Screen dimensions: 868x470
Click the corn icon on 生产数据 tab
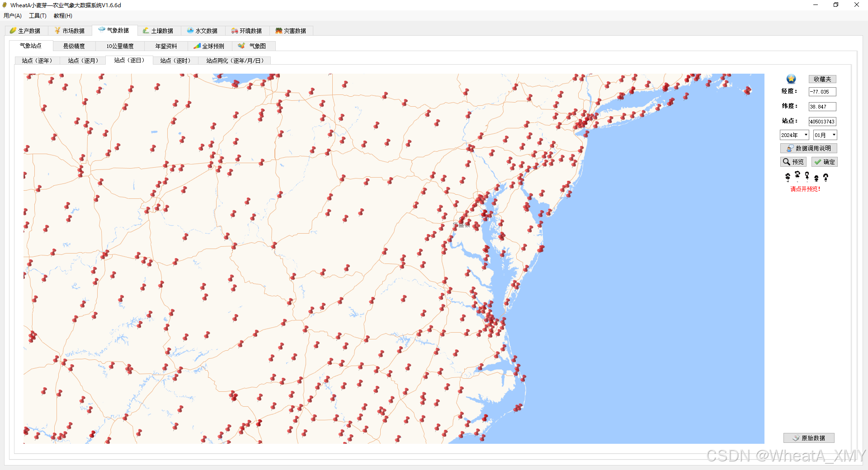pyautogui.click(x=13, y=31)
